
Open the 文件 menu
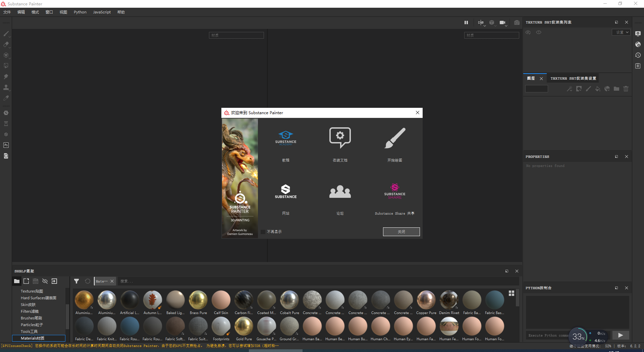7,12
